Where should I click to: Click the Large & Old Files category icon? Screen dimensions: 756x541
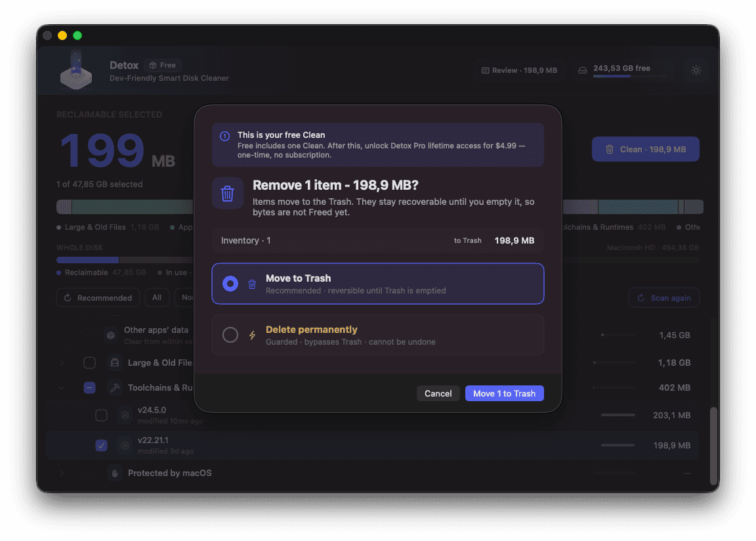[x=115, y=362]
